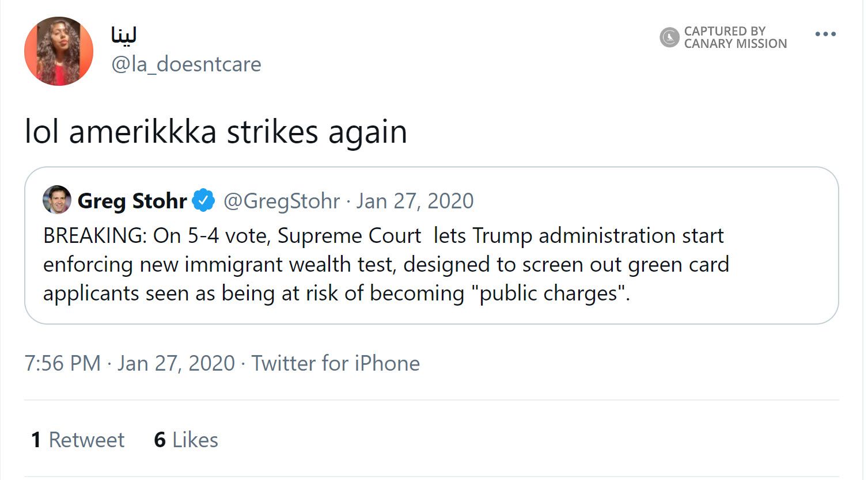The height and width of the screenshot is (480, 868).
Task: View the 1 Retweet list
Action: (78, 440)
